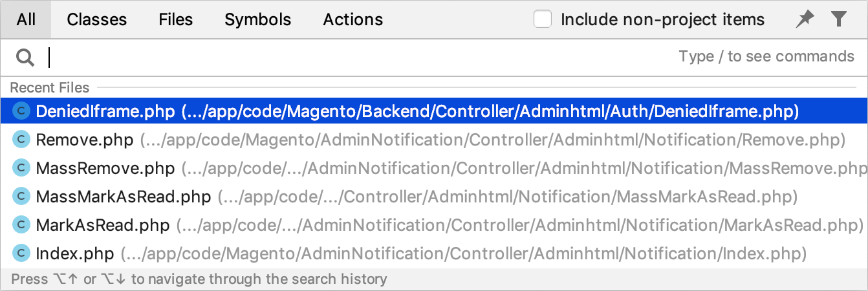
Task: Switch to the Classes tab
Action: [x=97, y=19]
